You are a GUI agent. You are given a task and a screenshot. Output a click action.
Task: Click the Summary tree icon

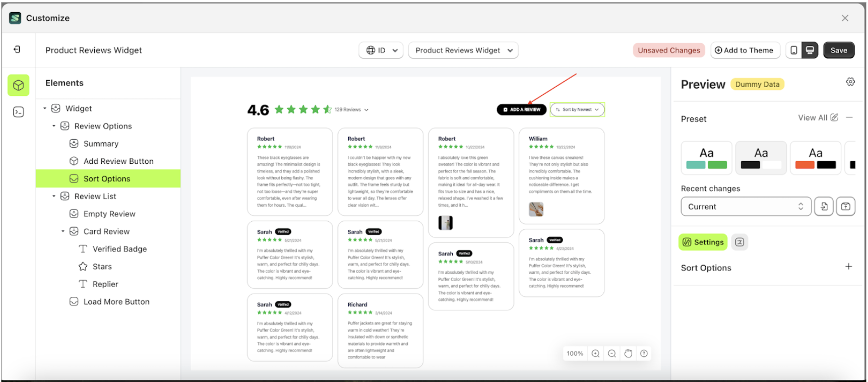[74, 144]
